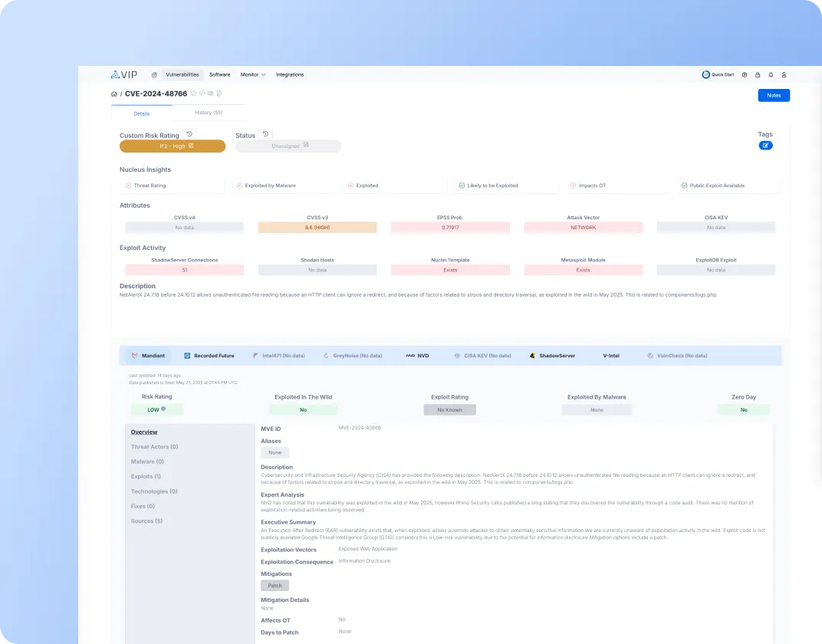822x644 pixels.
Task: Click the None alias chip
Action: pyautogui.click(x=275, y=453)
